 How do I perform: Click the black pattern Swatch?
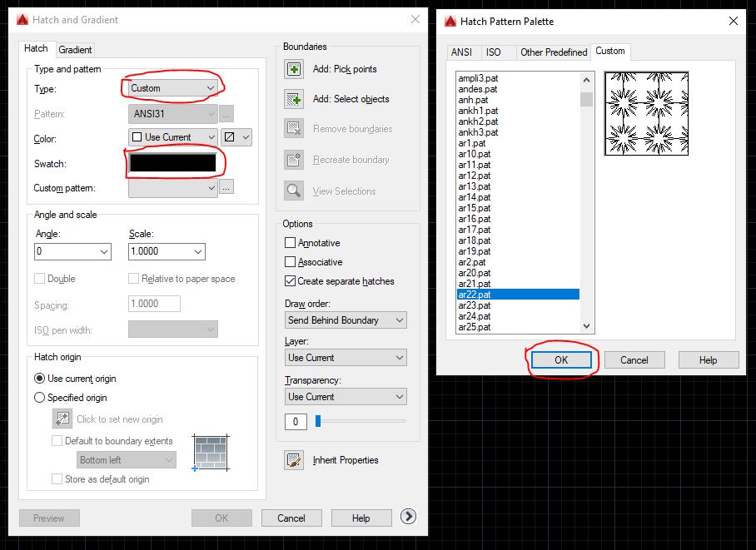173,161
